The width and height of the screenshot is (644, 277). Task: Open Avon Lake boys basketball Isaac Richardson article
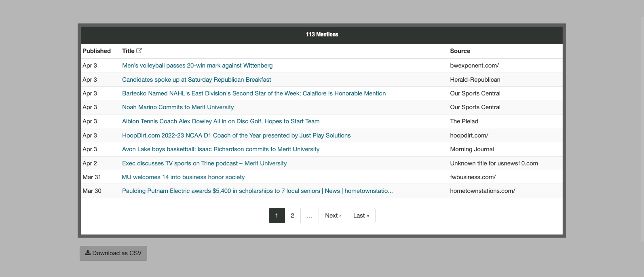coord(221,149)
